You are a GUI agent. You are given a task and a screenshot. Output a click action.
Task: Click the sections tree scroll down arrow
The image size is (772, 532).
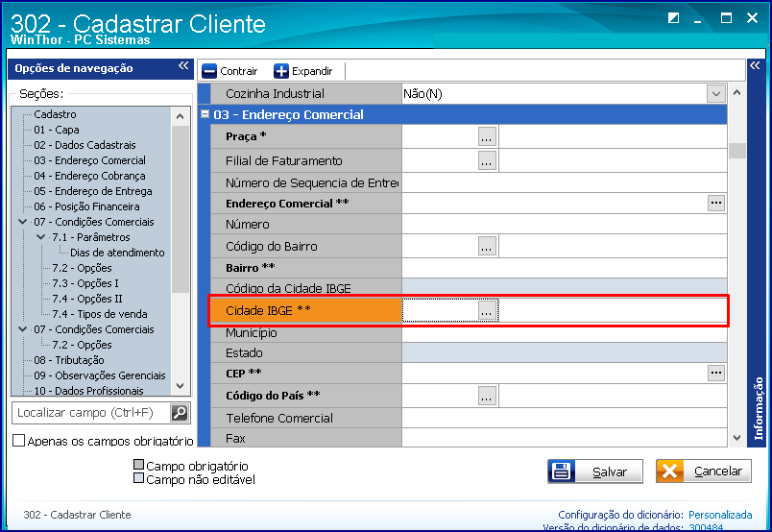[180, 386]
